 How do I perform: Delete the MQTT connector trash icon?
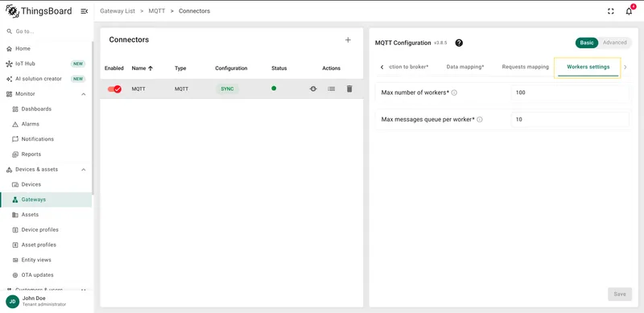click(x=349, y=89)
